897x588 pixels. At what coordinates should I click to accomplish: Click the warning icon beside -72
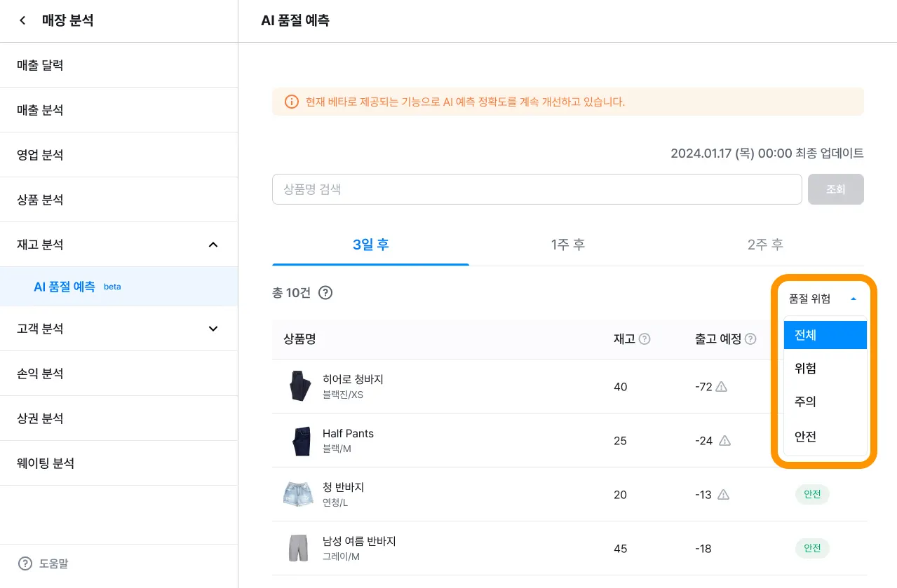pyautogui.click(x=721, y=387)
